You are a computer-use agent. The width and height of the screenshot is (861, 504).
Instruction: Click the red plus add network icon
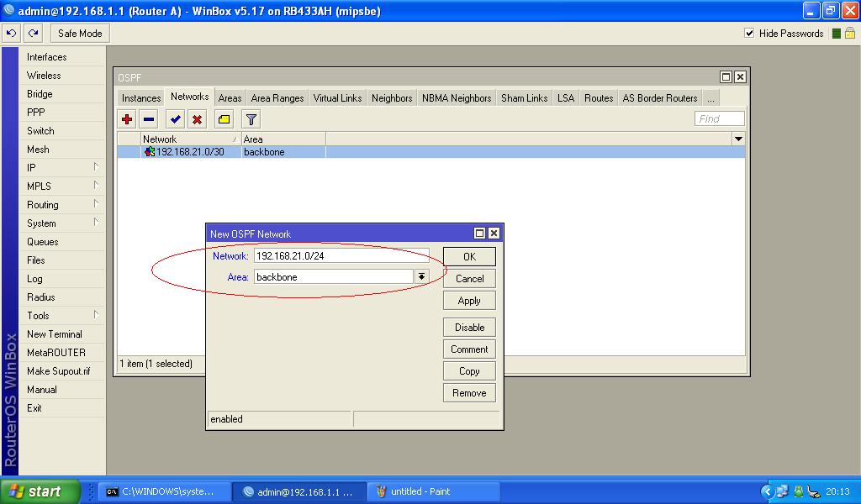point(127,119)
